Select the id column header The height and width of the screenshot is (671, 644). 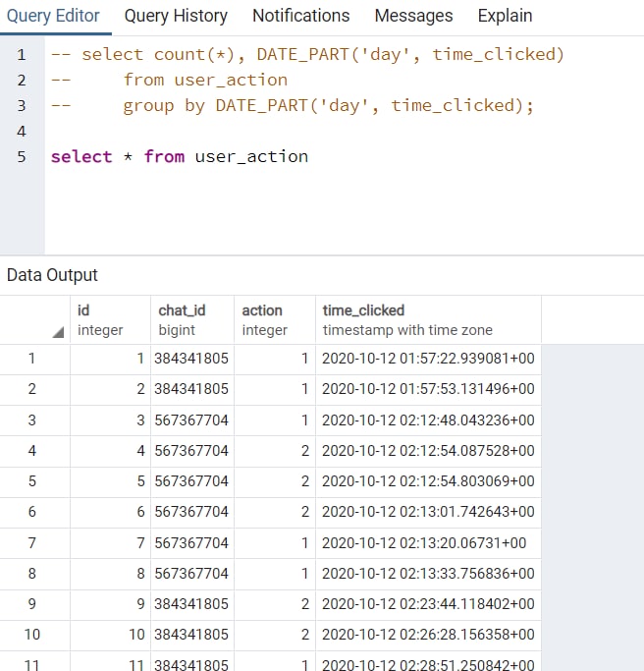tap(110, 319)
